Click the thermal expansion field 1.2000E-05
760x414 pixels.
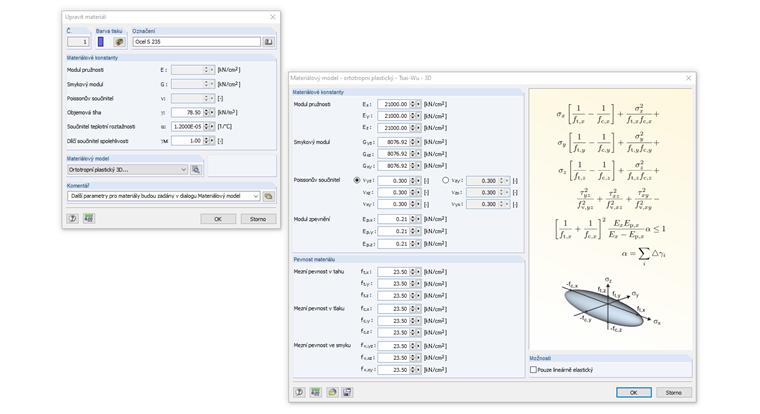(187, 127)
